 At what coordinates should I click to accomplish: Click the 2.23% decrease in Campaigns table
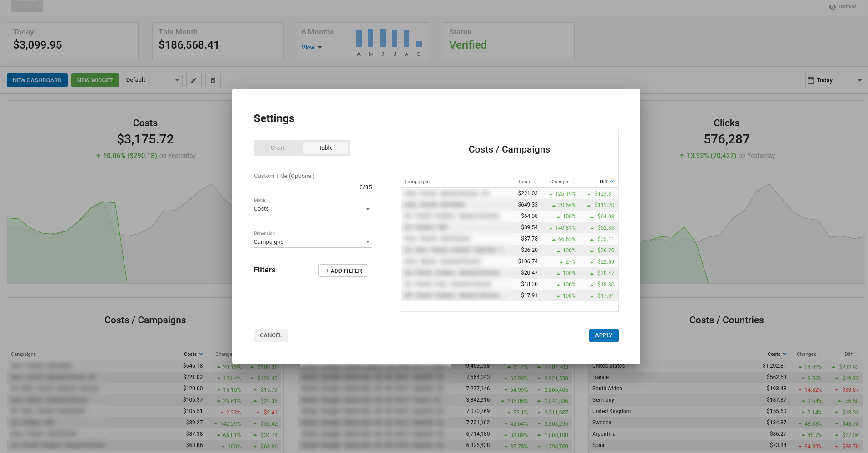click(x=233, y=413)
